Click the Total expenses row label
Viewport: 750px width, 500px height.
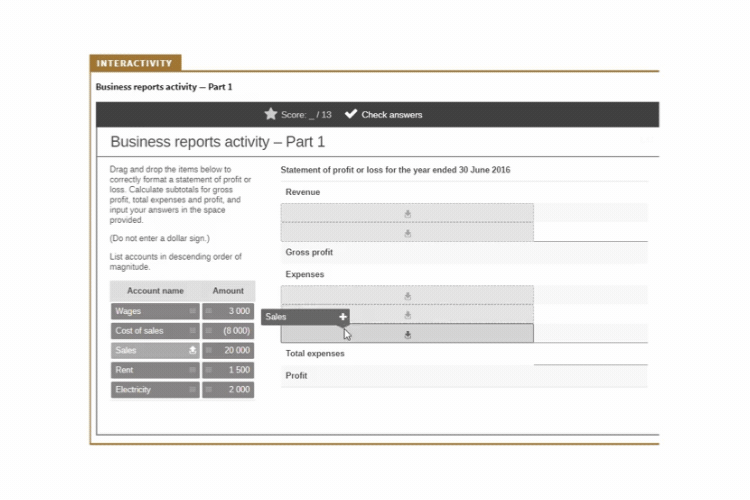pos(315,354)
